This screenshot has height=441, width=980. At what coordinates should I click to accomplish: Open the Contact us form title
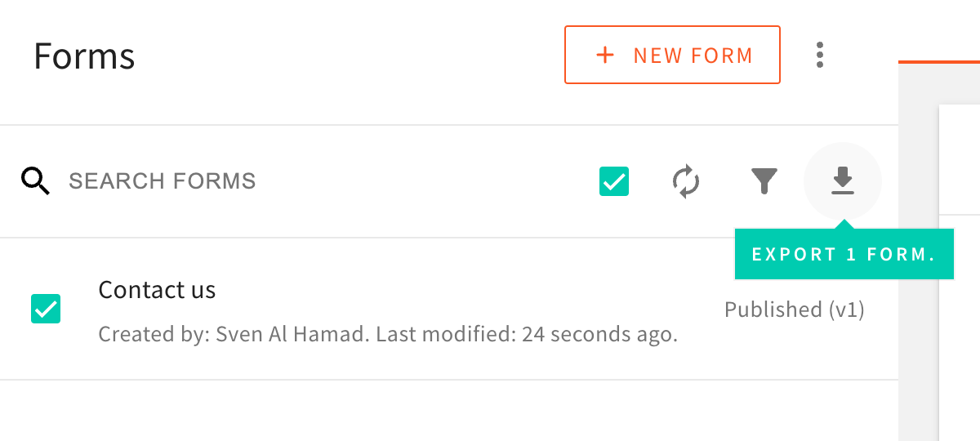[x=157, y=290]
